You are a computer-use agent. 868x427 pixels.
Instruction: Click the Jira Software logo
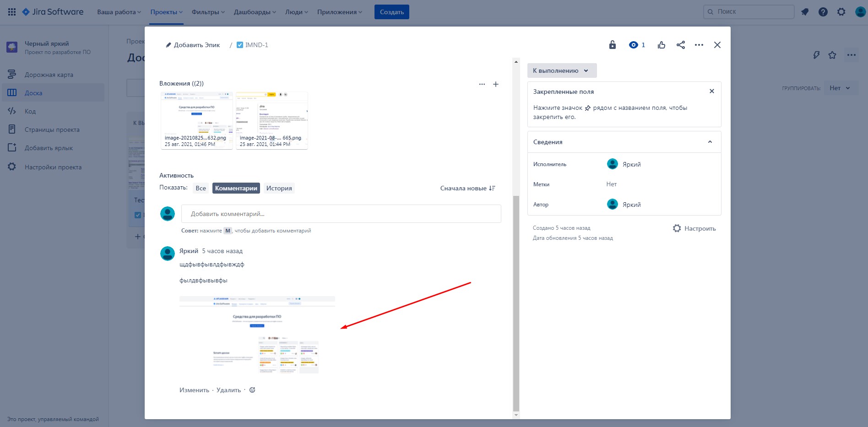(x=53, y=12)
